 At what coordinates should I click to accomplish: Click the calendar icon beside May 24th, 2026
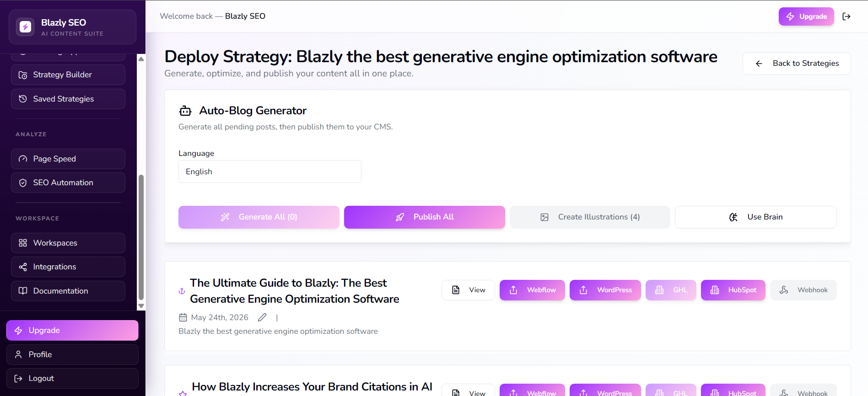coord(183,317)
